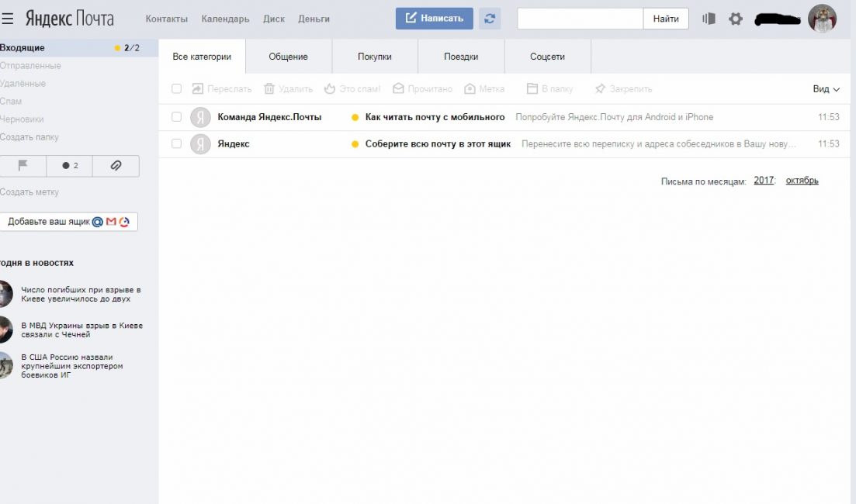Click the blacked-out username next to avatar
The width and height of the screenshot is (856, 504).
pyautogui.click(x=778, y=19)
